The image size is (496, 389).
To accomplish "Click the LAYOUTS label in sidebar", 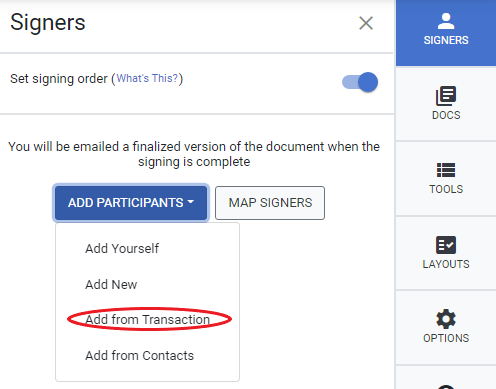I will (x=446, y=264).
